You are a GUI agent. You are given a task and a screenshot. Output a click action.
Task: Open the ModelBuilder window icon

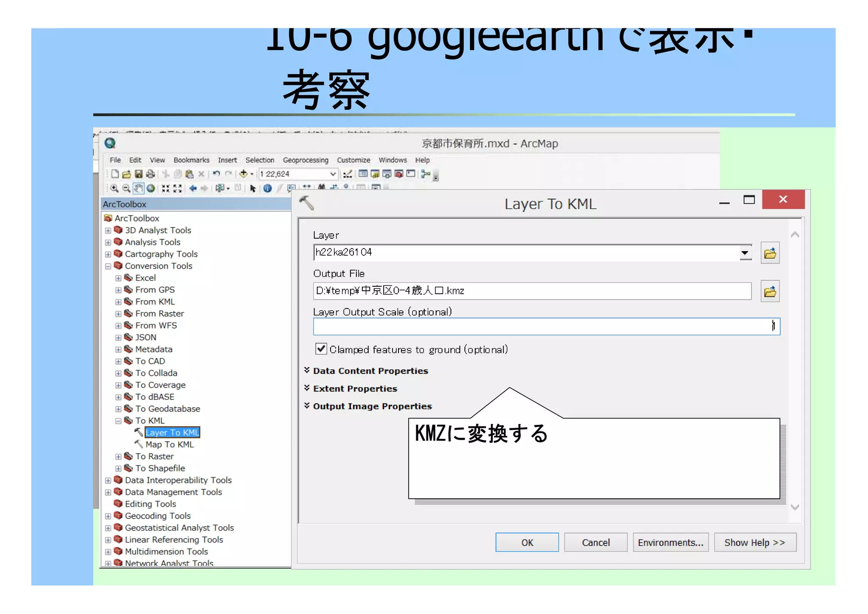point(426,173)
